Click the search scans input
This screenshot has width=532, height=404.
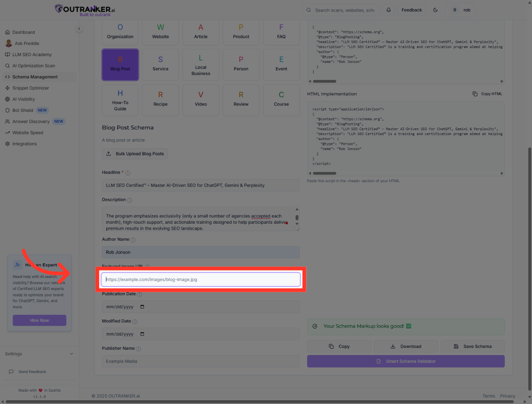(341, 10)
